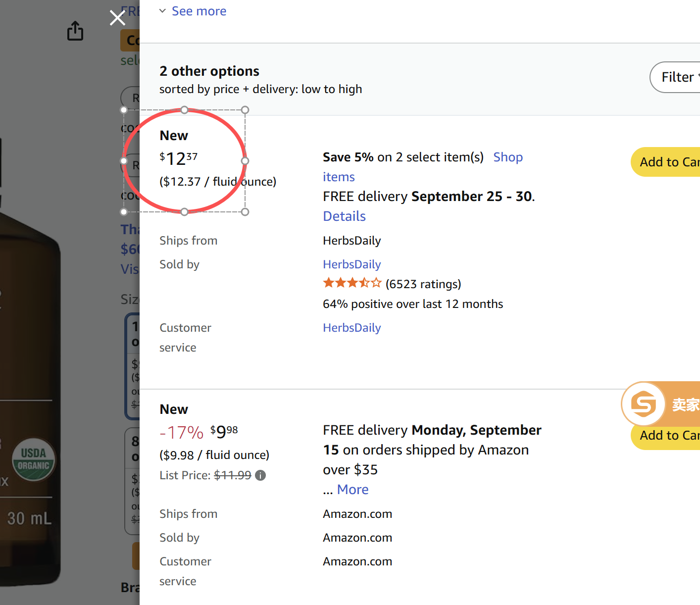Close the other sellers side panel
Image resolution: width=700 pixels, height=605 pixels.
(117, 18)
